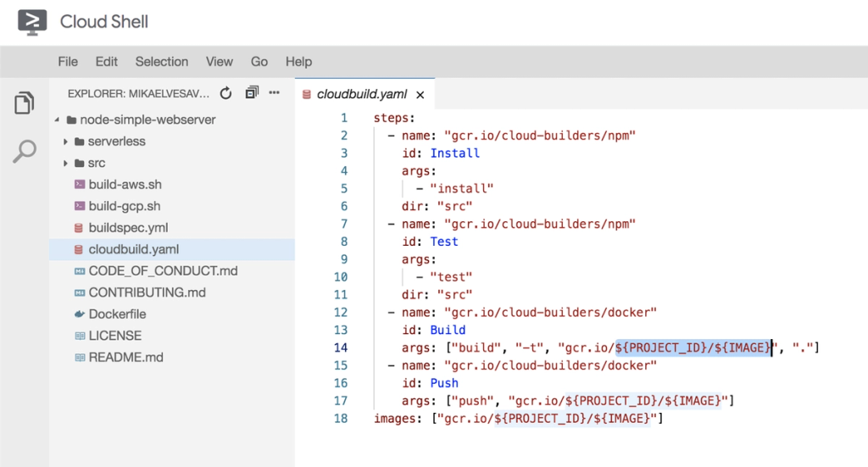Refresh the Explorer file tree
Screen dimensions: 868x467
pyautogui.click(x=225, y=93)
